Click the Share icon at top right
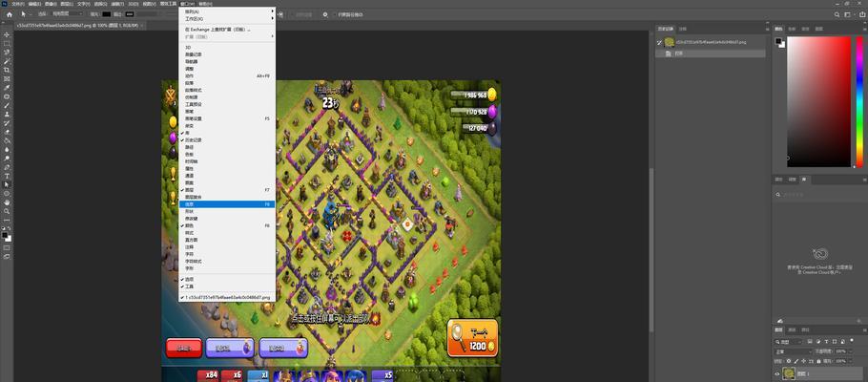This screenshot has width=868, height=382. 862,14
